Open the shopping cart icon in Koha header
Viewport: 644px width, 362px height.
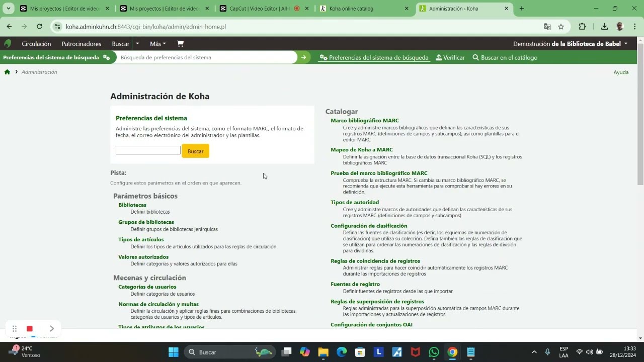pos(180,44)
